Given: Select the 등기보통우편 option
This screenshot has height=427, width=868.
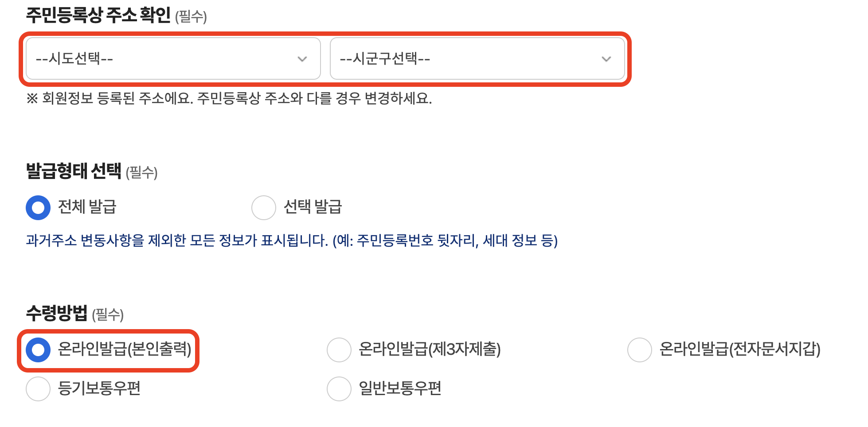Looking at the screenshot, I should [x=38, y=389].
